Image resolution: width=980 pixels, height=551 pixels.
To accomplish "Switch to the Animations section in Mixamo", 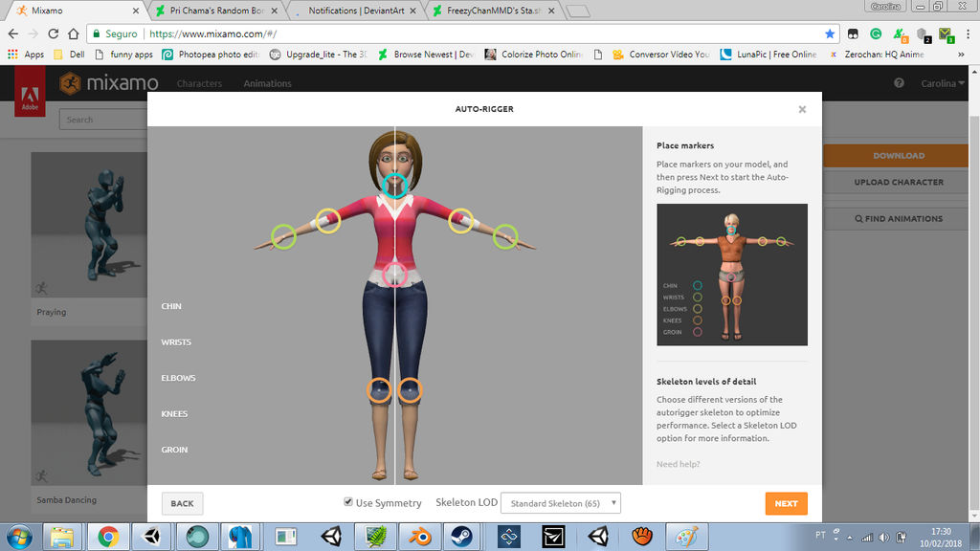I will click(267, 83).
